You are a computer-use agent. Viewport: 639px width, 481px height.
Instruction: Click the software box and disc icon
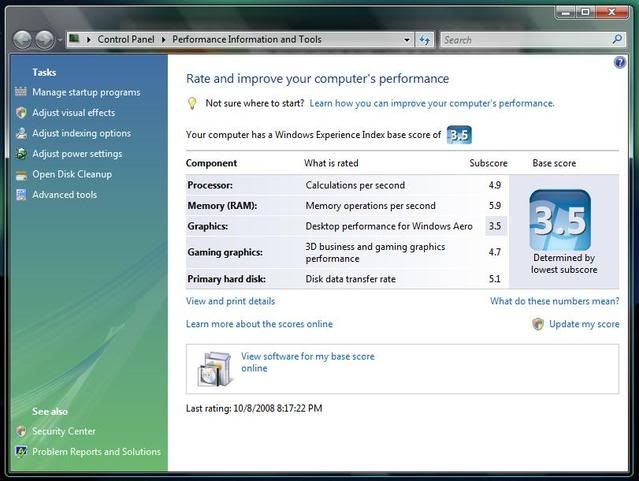click(x=215, y=369)
